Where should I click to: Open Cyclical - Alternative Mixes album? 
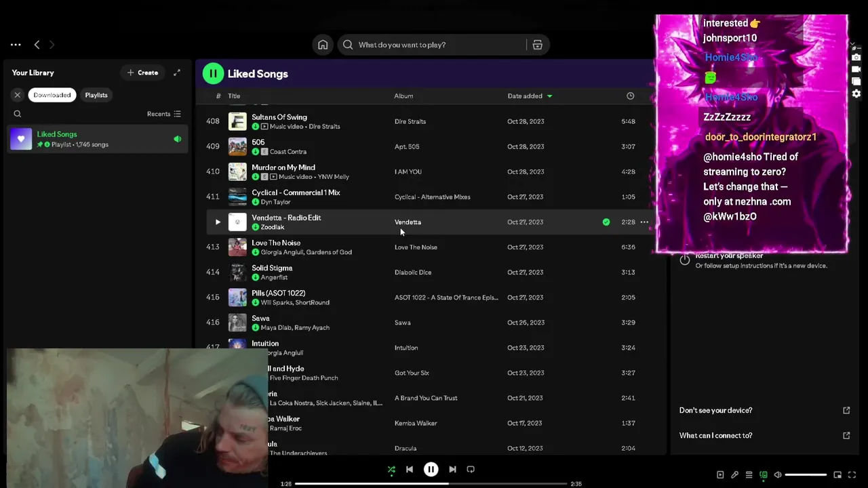pyautogui.click(x=433, y=197)
